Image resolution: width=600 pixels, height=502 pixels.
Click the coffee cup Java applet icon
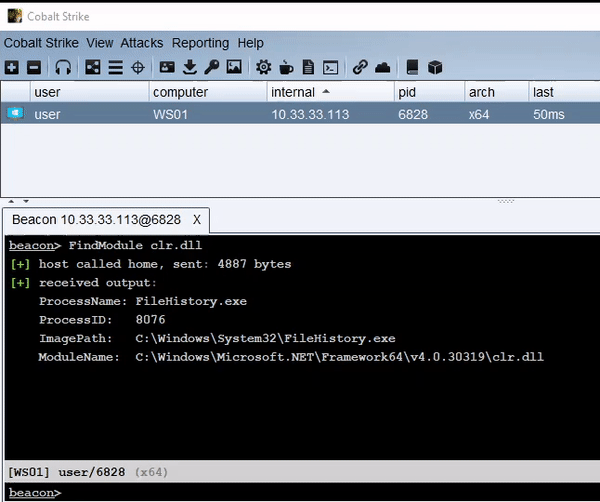[x=286, y=68]
